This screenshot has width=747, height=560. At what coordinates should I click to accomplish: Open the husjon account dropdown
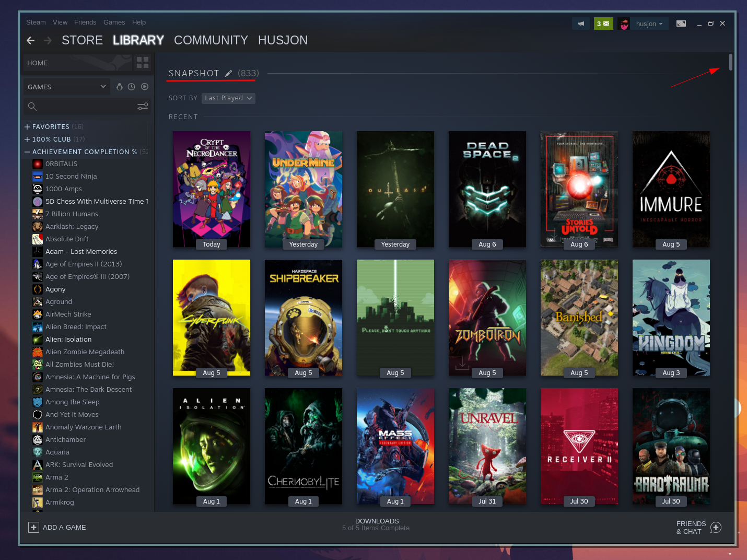649,24
